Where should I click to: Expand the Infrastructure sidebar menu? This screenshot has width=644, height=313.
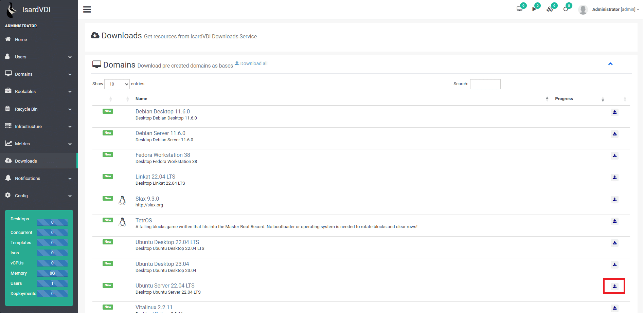click(x=39, y=127)
